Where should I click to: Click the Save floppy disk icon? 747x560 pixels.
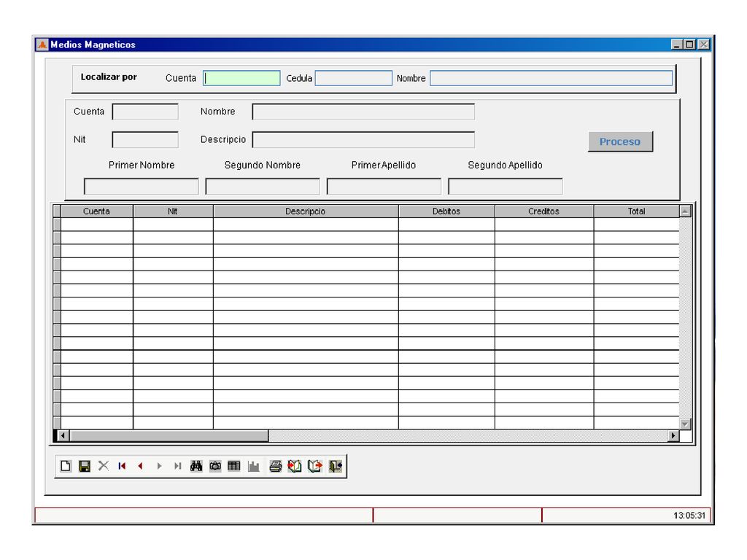[x=85, y=466]
